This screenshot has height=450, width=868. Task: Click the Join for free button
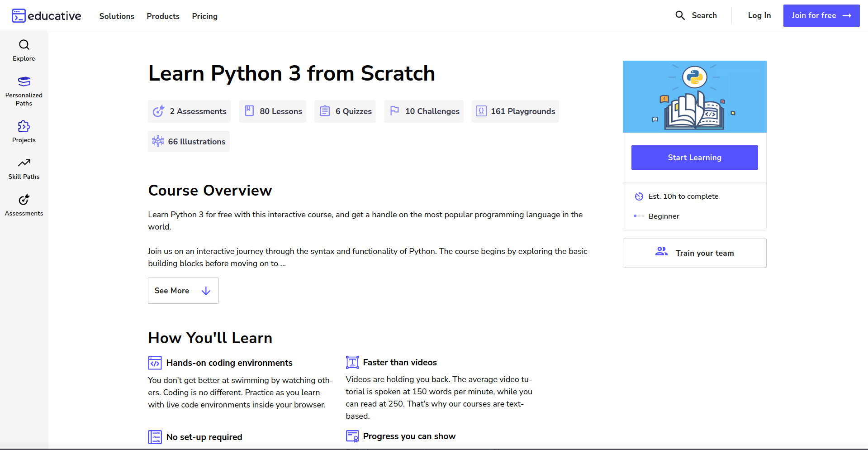click(821, 16)
